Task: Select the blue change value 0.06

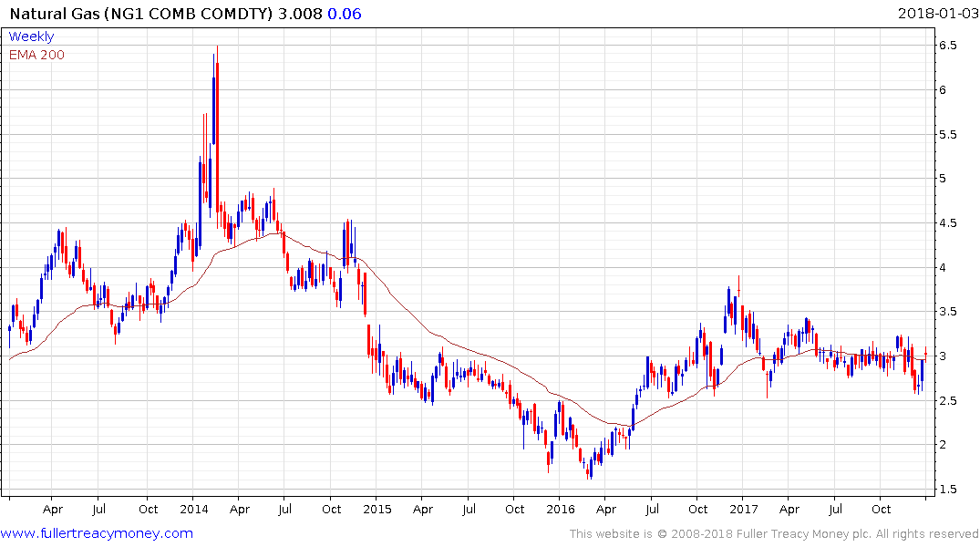Action: pyautogui.click(x=345, y=14)
